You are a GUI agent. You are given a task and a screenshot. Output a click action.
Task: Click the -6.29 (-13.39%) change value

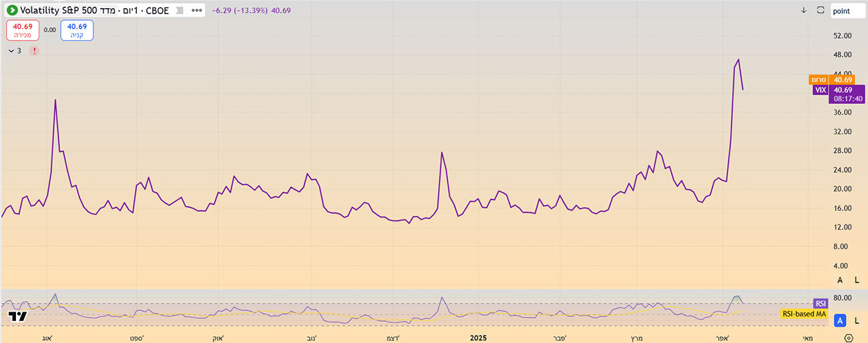click(x=241, y=11)
